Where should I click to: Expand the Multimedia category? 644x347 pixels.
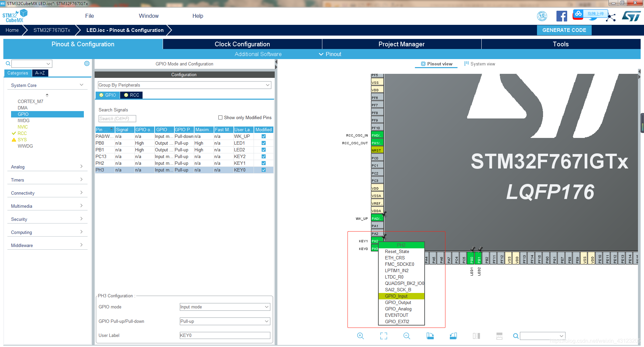tap(47, 206)
